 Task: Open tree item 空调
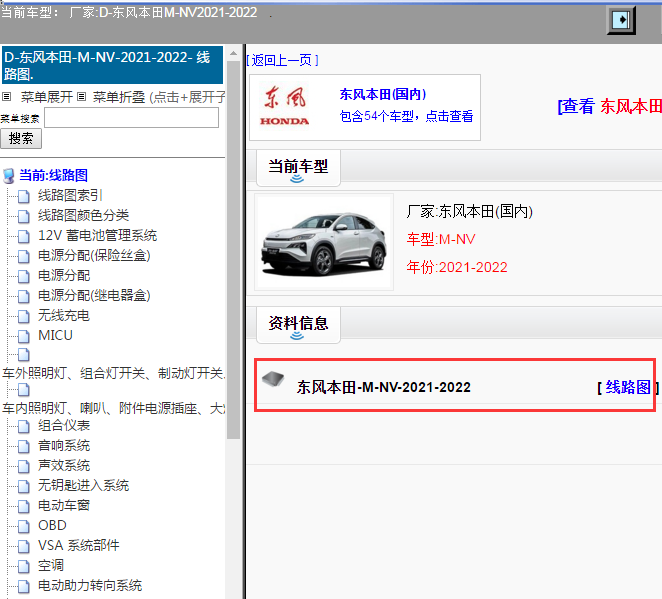[51, 565]
